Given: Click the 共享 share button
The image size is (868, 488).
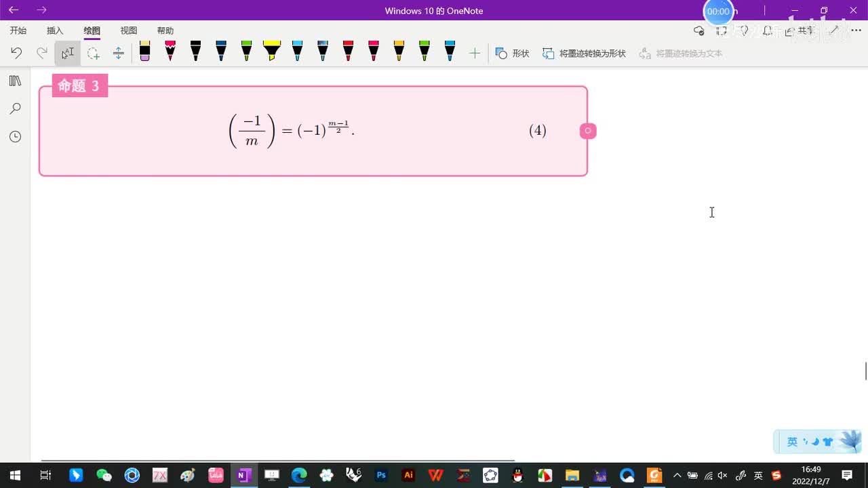Looking at the screenshot, I should (x=800, y=30).
